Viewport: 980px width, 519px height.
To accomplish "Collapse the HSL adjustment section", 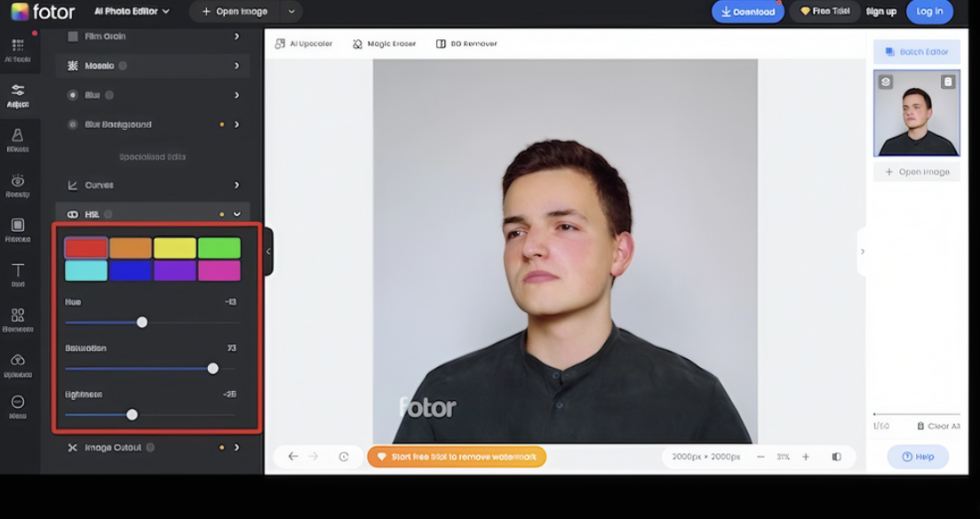I will [x=235, y=213].
